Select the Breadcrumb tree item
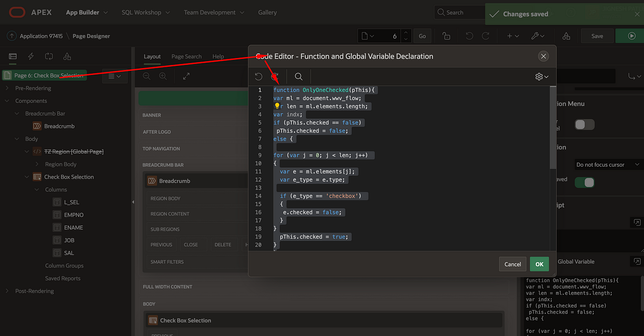Image resolution: width=644 pixels, height=336 pixels. pos(54,126)
